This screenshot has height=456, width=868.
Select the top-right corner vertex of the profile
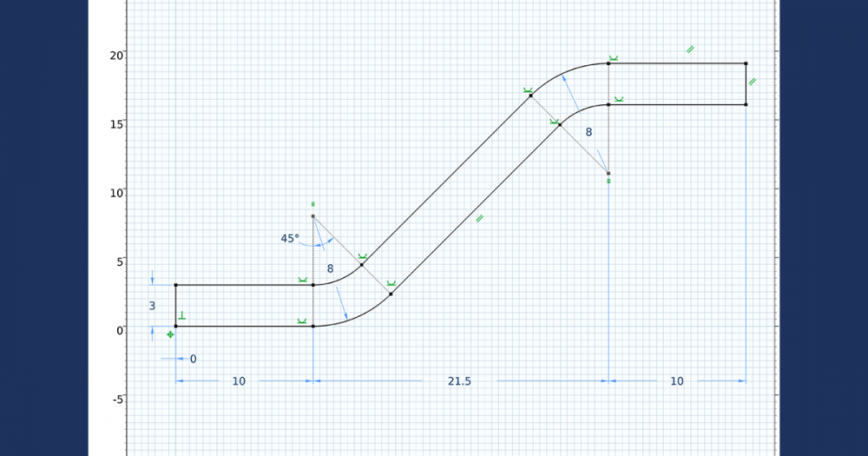pos(746,63)
